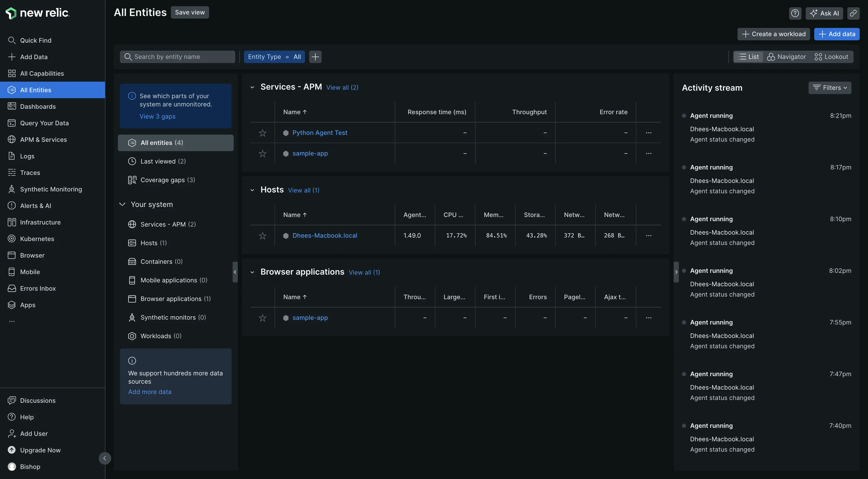Image resolution: width=868 pixels, height=479 pixels.
Task: Open more options for Dhees-Macbook.local host
Action: point(648,235)
